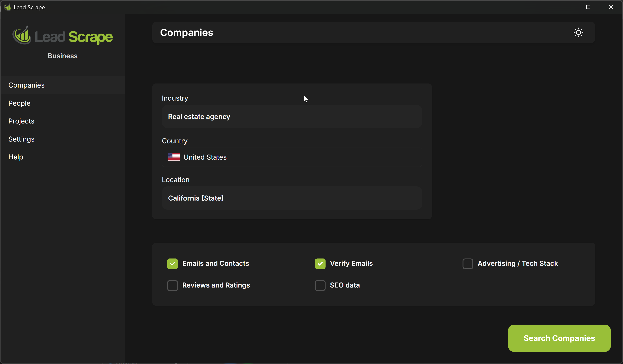
Task: Click the United States flag icon
Action: (x=174, y=157)
